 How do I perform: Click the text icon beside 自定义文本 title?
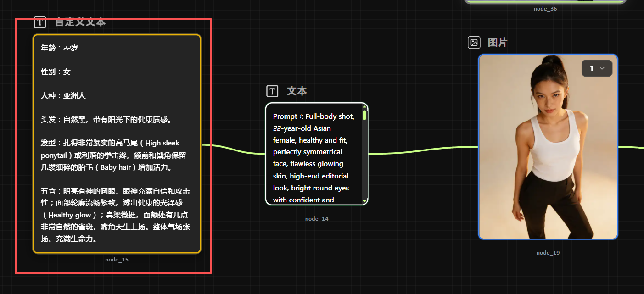click(40, 22)
